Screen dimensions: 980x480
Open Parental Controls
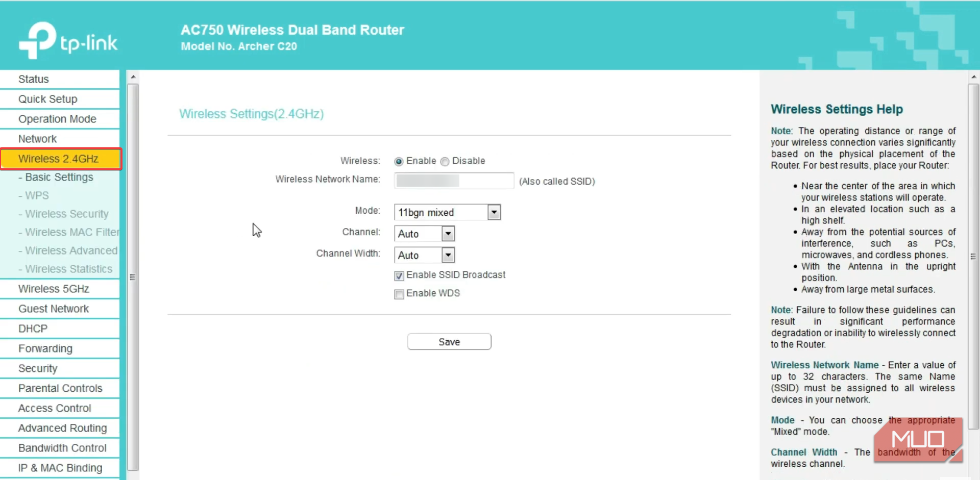pos(60,388)
